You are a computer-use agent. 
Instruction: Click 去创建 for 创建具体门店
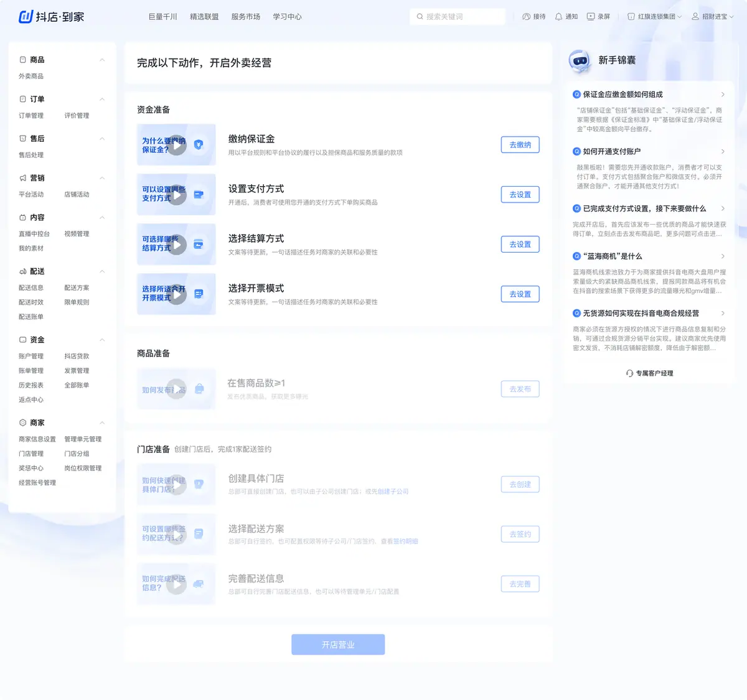pyautogui.click(x=520, y=485)
